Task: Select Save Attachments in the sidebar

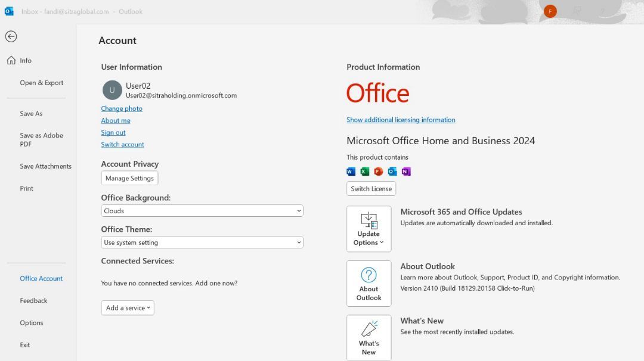Action: [x=45, y=166]
